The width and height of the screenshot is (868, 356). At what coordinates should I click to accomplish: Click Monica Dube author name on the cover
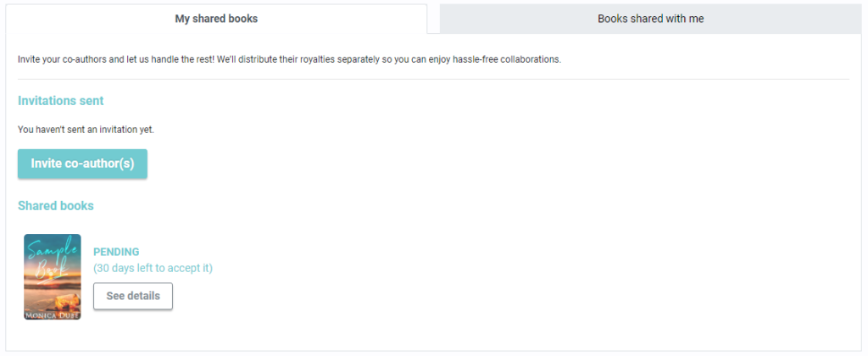53,315
